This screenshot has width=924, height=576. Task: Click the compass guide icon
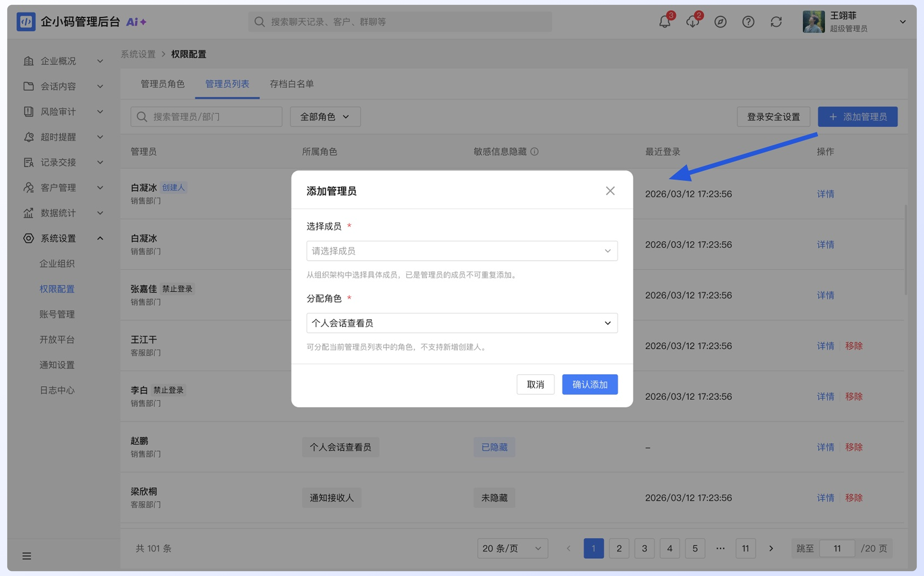click(x=720, y=22)
